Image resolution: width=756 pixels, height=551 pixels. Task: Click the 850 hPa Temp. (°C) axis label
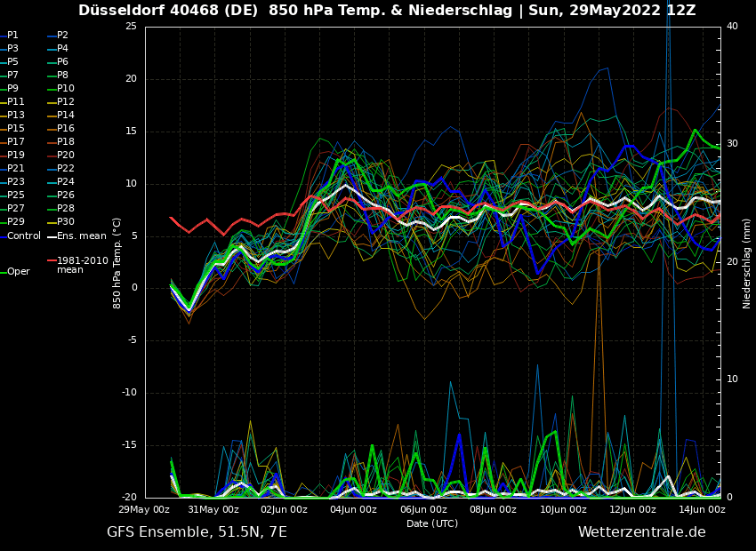coord(117,262)
